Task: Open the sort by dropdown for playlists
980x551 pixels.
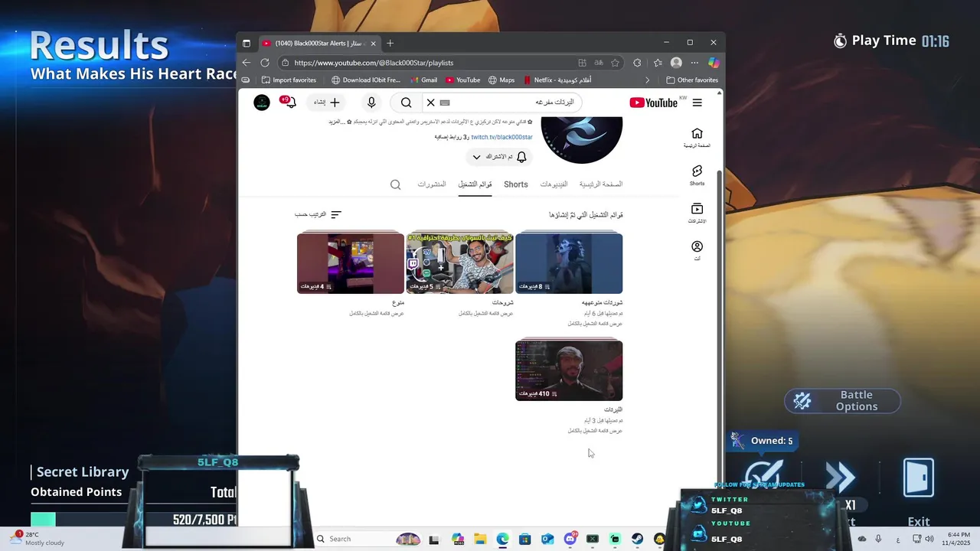Action: tap(318, 215)
